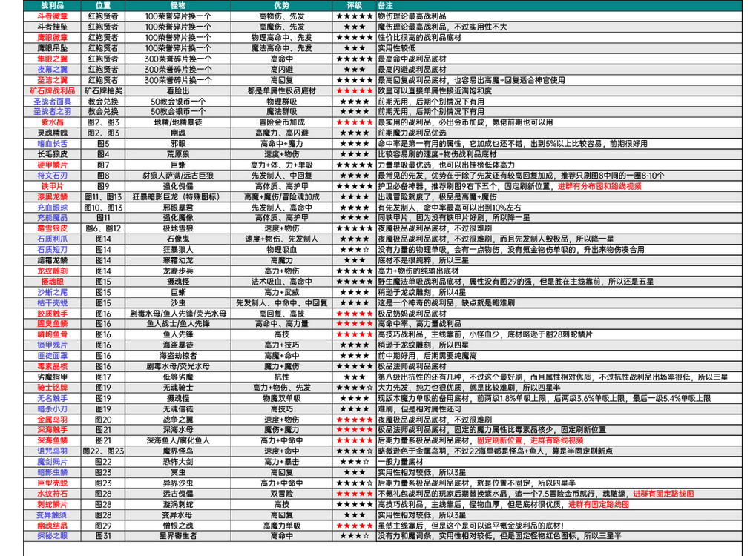Image resolution: width=756 pixels, height=556 pixels.
Task: Select the 海盗劫掠者 monster cell
Action: 178,356
